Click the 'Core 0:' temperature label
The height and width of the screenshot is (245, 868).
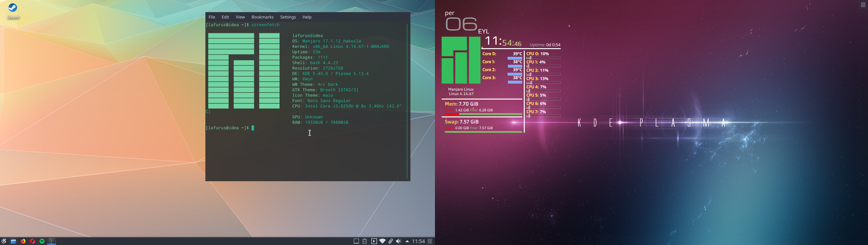point(489,54)
